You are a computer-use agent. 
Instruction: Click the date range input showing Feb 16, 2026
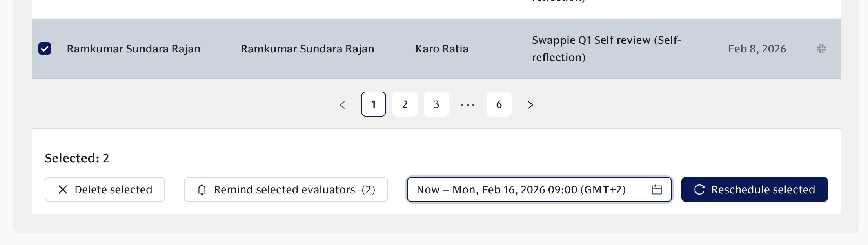pos(521,189)
